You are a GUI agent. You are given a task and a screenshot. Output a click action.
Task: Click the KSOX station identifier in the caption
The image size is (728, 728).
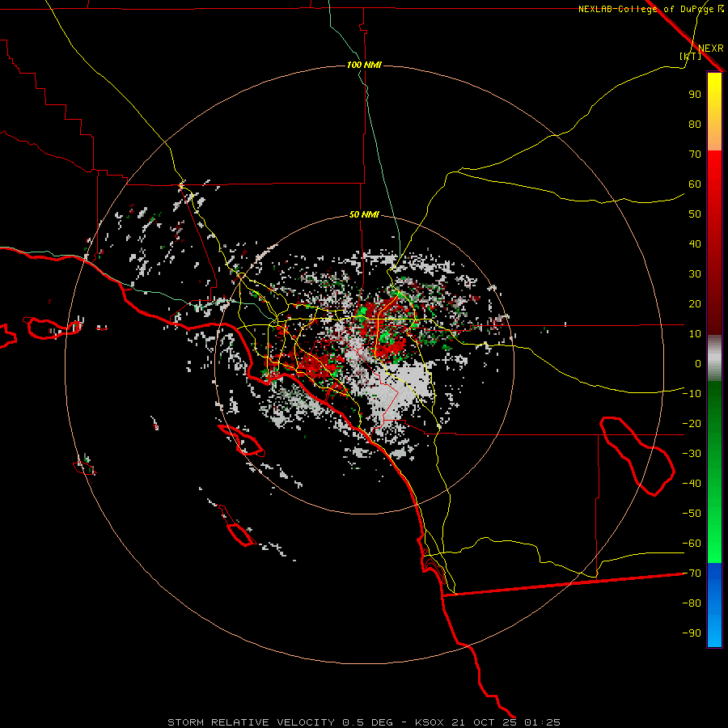tap(430, 722)
